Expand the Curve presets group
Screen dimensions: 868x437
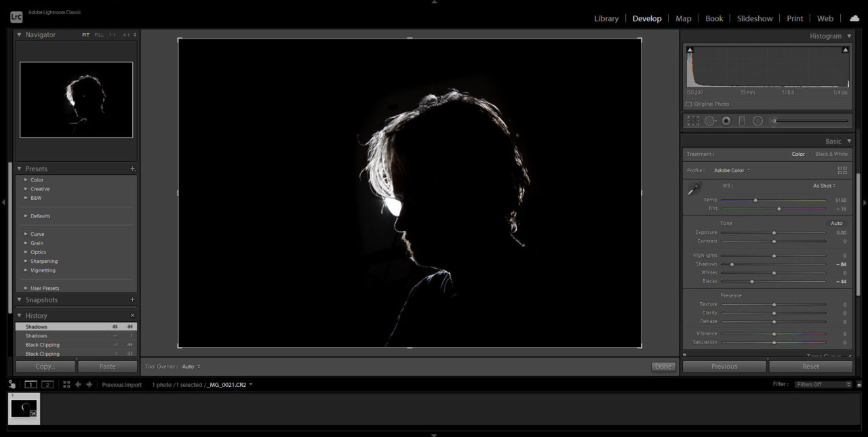point(27,234)
